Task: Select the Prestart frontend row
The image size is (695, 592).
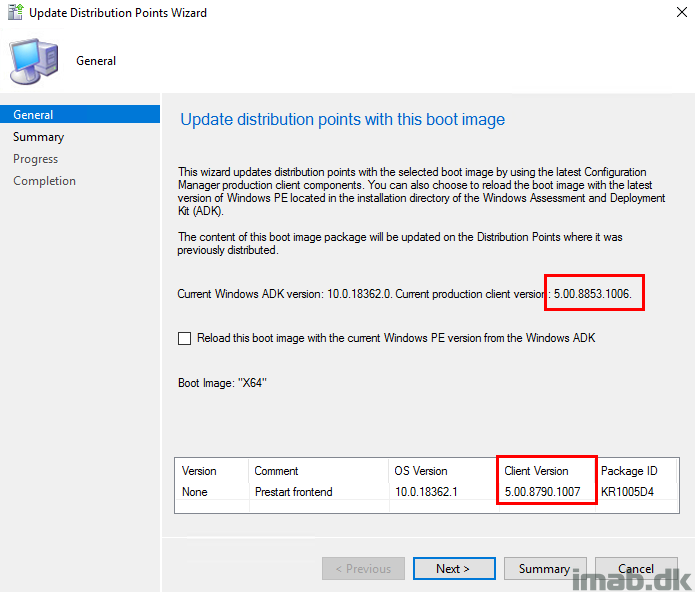Action: (x=296, y=492)
